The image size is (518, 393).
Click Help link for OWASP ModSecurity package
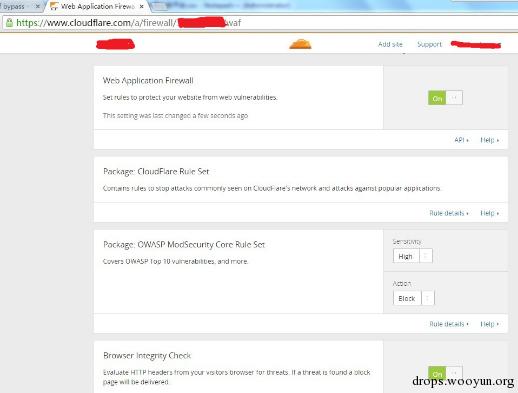click(x=489, y=324)
